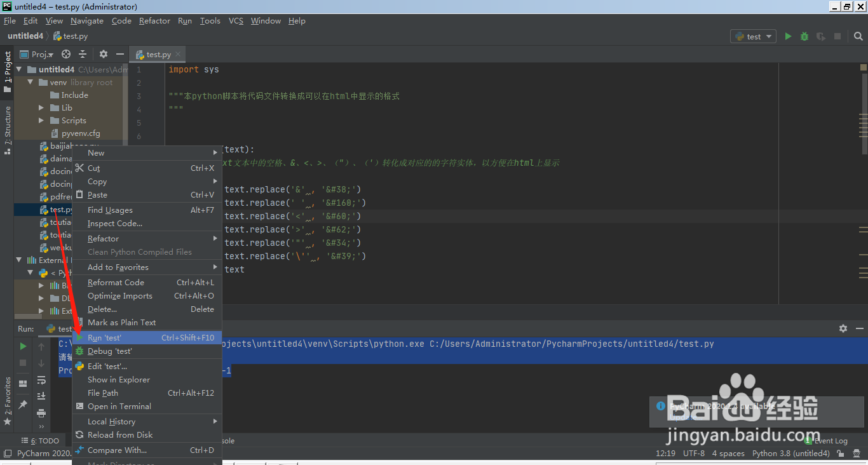Image resolution: width=868 pixels, height=465 pixels.
Task: Toggle Scroll to End icon in Run panel
Action: click(x=41, y=396)
